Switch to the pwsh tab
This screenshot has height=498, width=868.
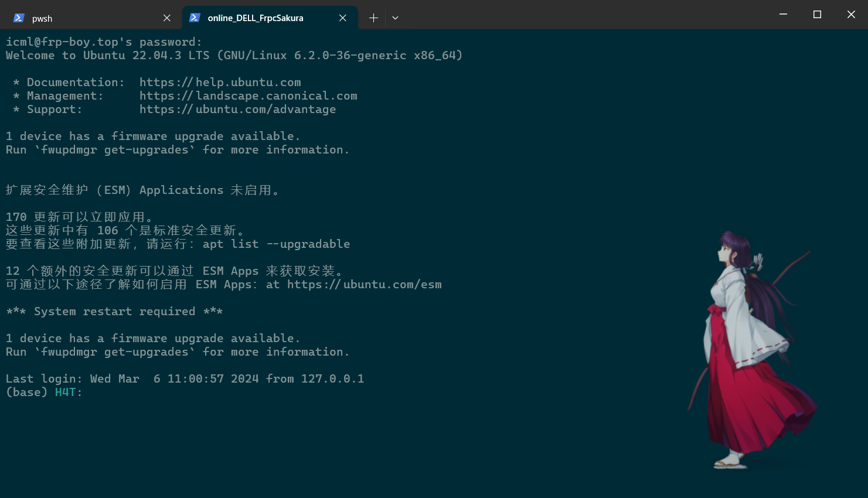pos(76,18)
